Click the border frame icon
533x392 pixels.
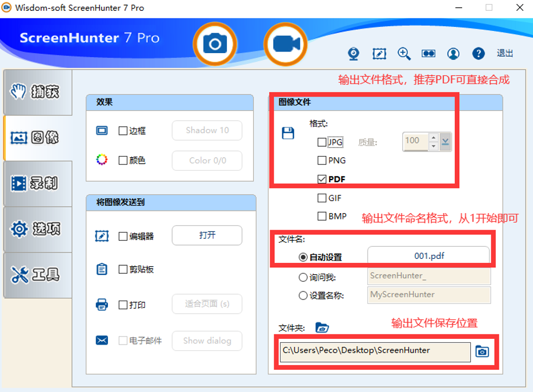pos(102,130)
